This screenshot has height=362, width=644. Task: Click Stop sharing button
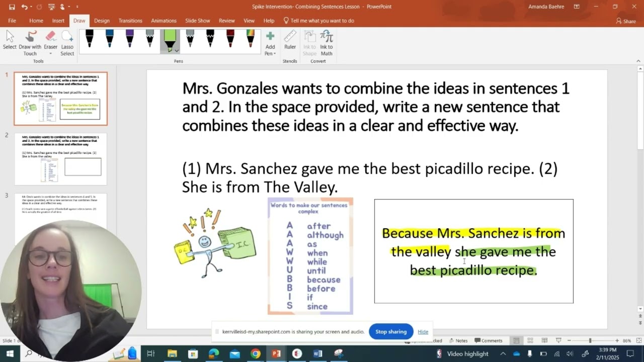[391, 332]
